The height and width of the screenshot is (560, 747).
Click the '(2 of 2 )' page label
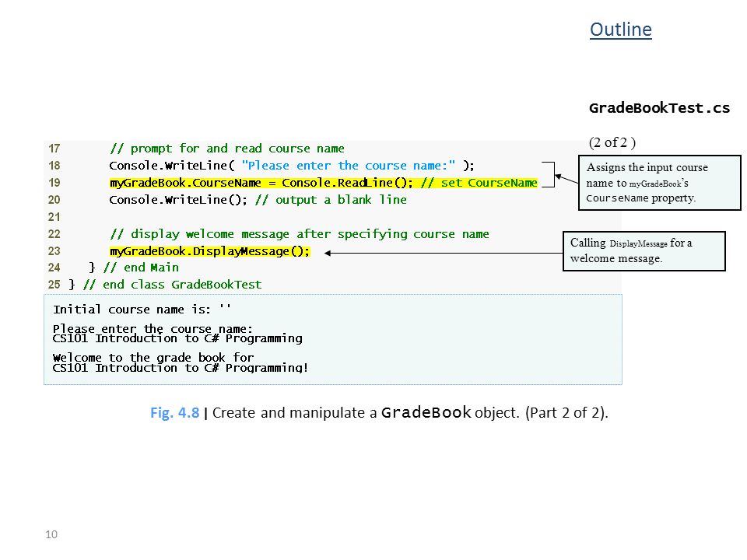[612, 142]
